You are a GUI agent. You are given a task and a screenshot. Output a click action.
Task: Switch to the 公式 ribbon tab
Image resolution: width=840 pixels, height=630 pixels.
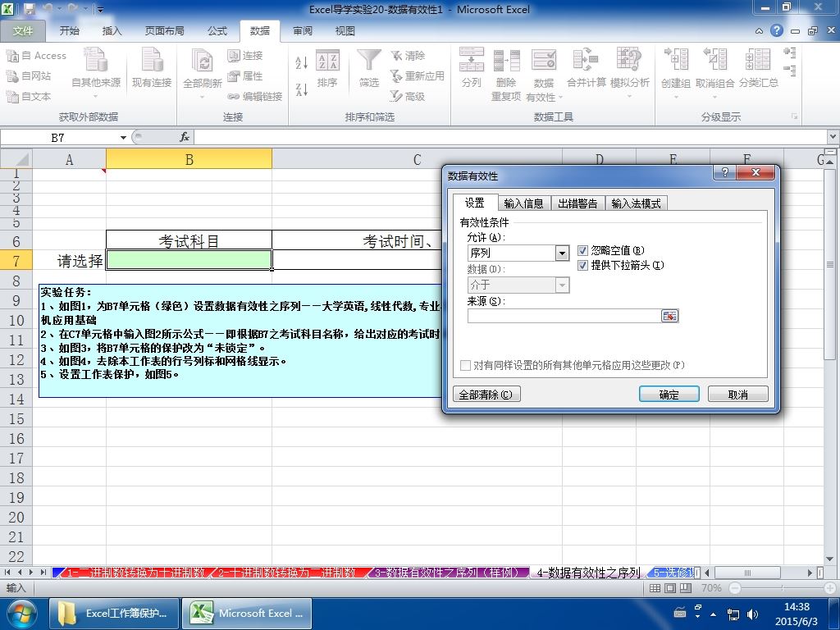(x=217, y=31)
